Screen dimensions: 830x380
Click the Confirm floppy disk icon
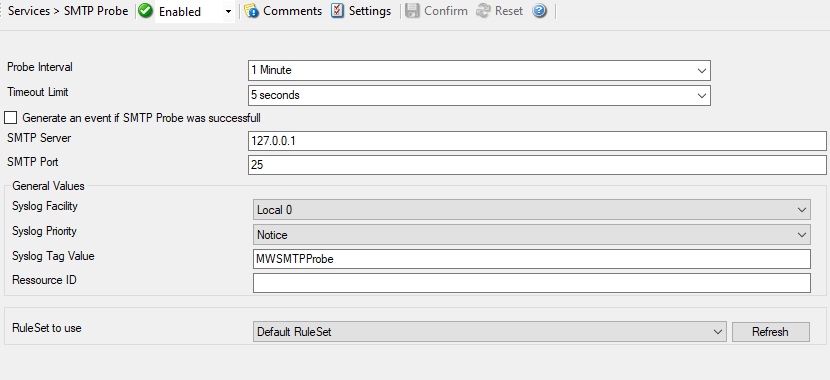click(x=412, y=11)
